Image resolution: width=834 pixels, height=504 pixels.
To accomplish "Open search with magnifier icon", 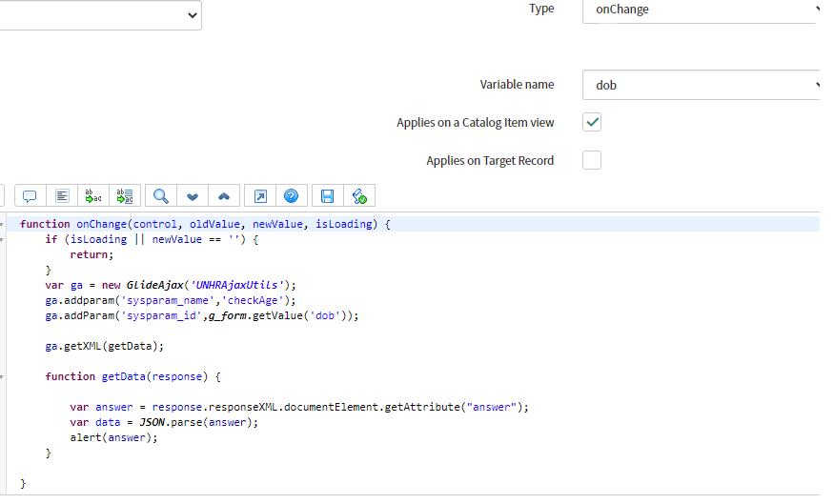I will point(161,196).
